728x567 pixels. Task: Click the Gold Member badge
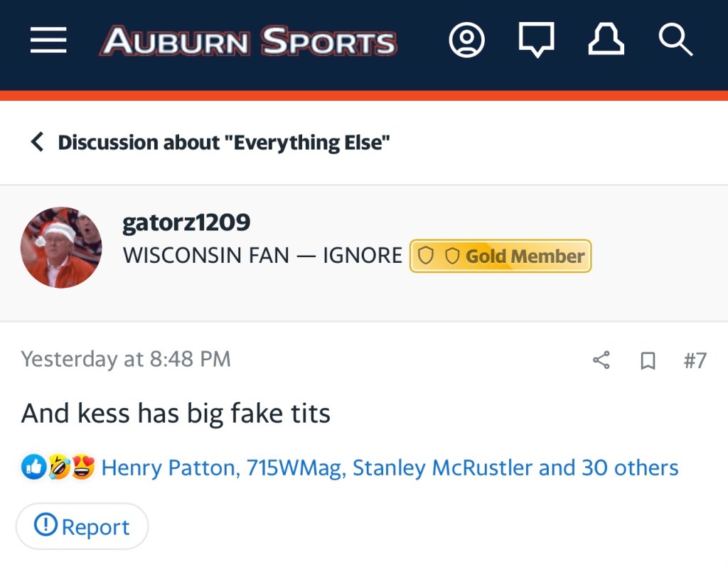pyautogui.click(x=500, y=256)
